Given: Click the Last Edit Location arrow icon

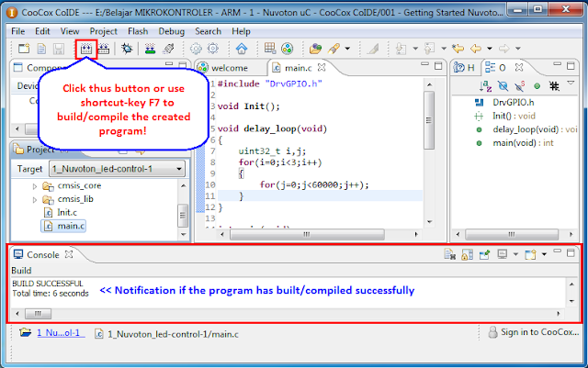Looking at the screenshot, I should (458, 49).
